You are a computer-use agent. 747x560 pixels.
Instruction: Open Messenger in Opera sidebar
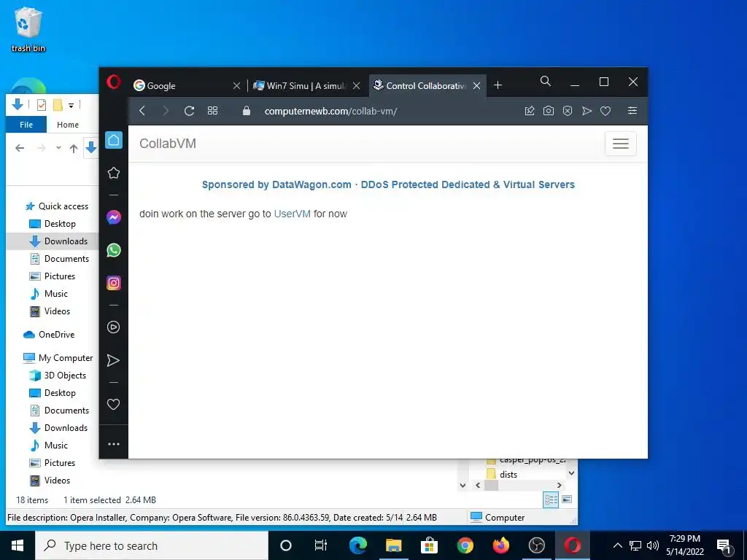coord(113,217)
